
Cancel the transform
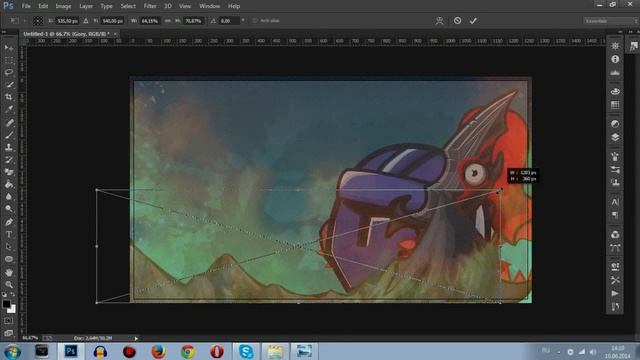pyautogui.click(x=458, y=20)
